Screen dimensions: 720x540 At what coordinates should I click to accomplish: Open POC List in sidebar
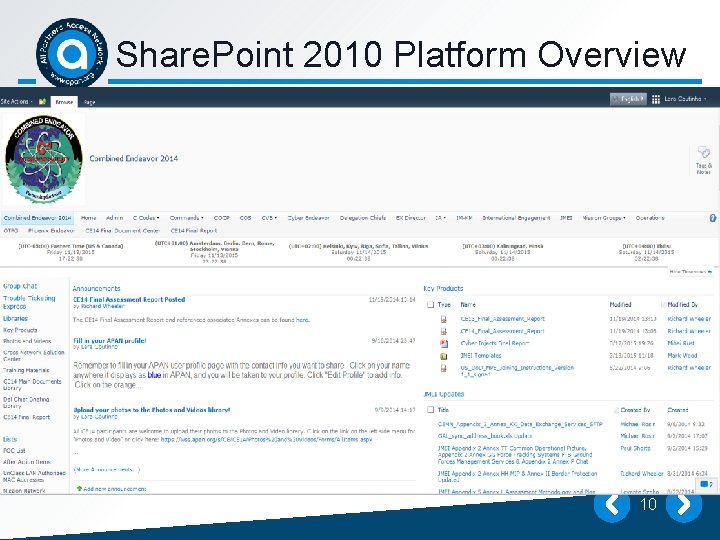(14, 451)
